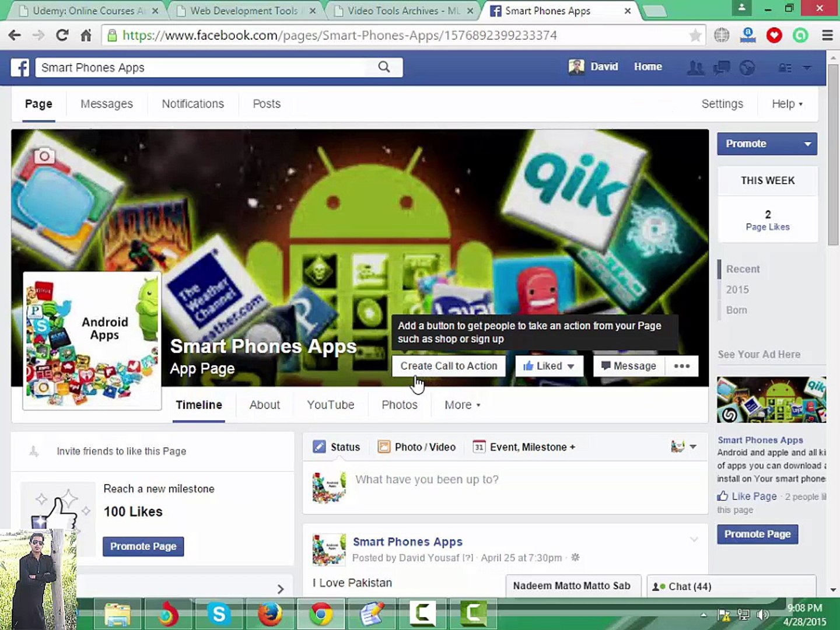840x630 pixels.
Task: Expand the post options chevron
Action: tap(694, 540)
